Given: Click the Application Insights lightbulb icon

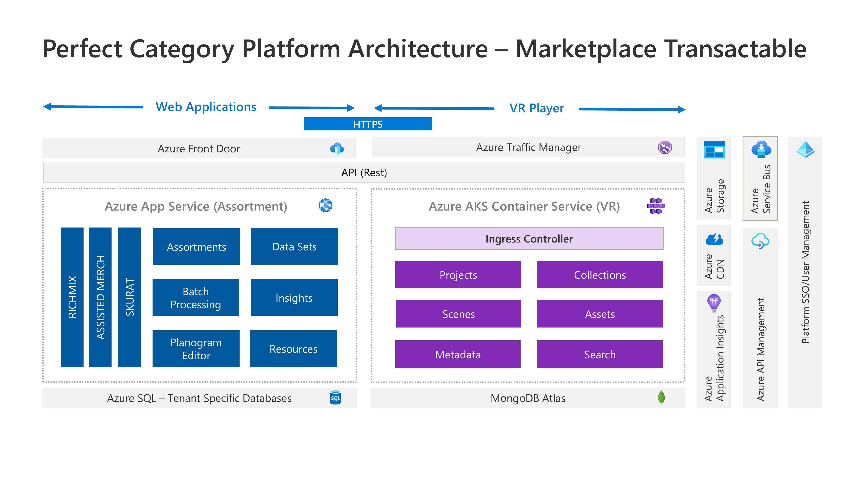Looking at the screenshot, I should coord(714,302).
